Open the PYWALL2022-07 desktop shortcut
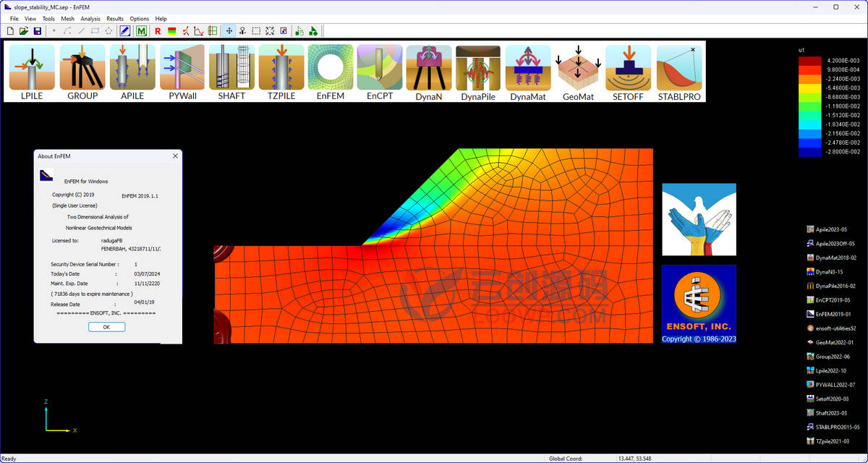Viewport: 868px width, 463px height. pos(831,385)
